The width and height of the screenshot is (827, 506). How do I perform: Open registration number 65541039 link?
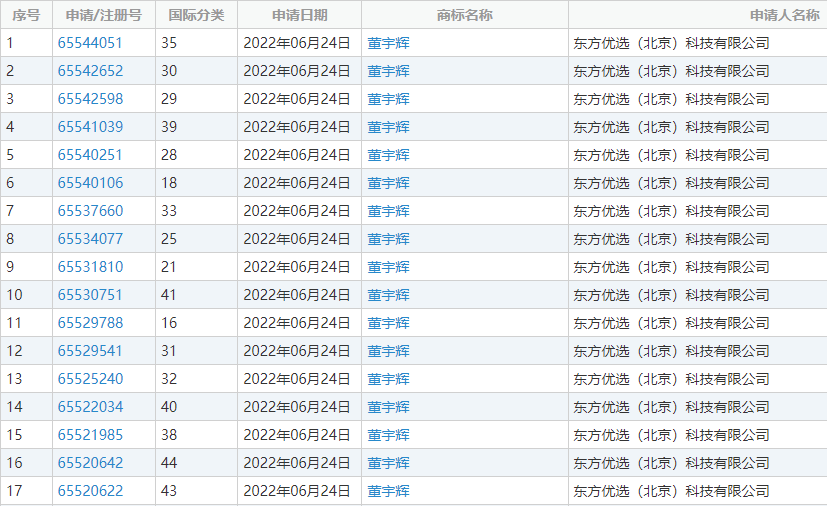click(x=90, y=127)
